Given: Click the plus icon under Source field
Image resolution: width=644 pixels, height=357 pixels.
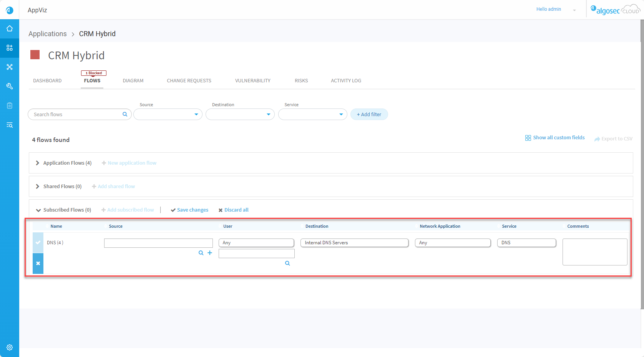Looking at the screenshot, I should point(210,253).
